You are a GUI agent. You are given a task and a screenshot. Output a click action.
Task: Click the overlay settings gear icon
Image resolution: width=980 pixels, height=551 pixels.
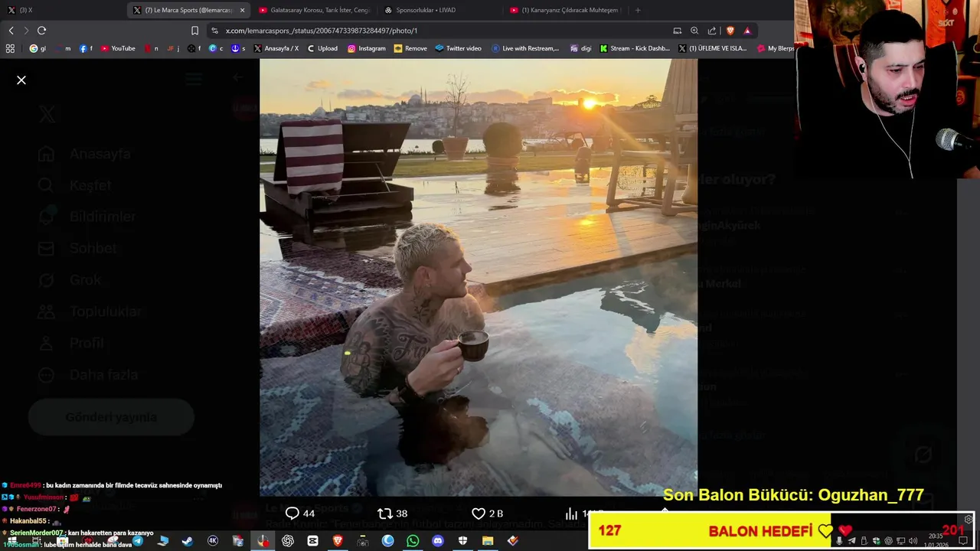tap(969, 519)
